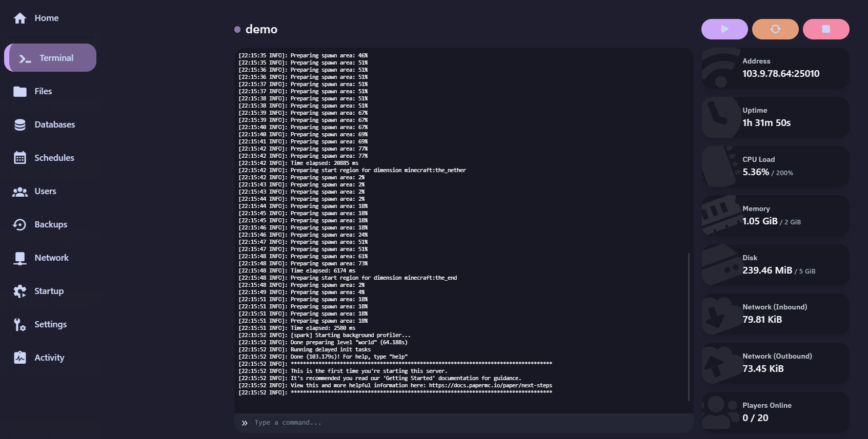
Task: Open the Backups history icon
Action: pos(20,225)
